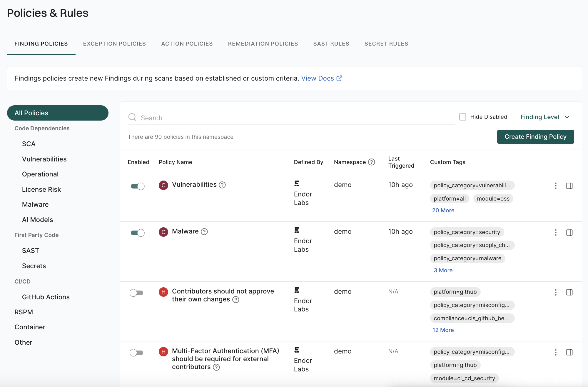588x387 pixels.
Task: Click help icon beside Namespace column header
Action: 372,162
